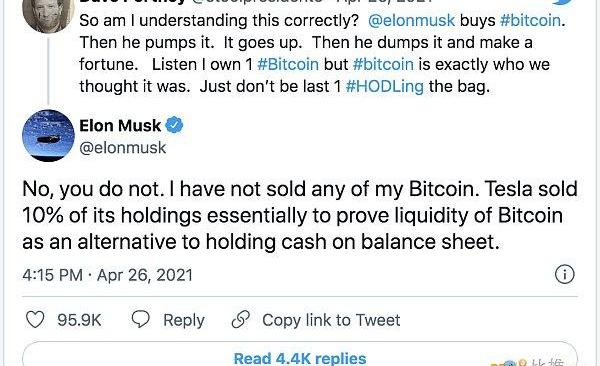Click the @elonmusk mention in quoted tweet
Viewport: 600px width, 366px height.
pyautogui.click(x=411, y=20)
